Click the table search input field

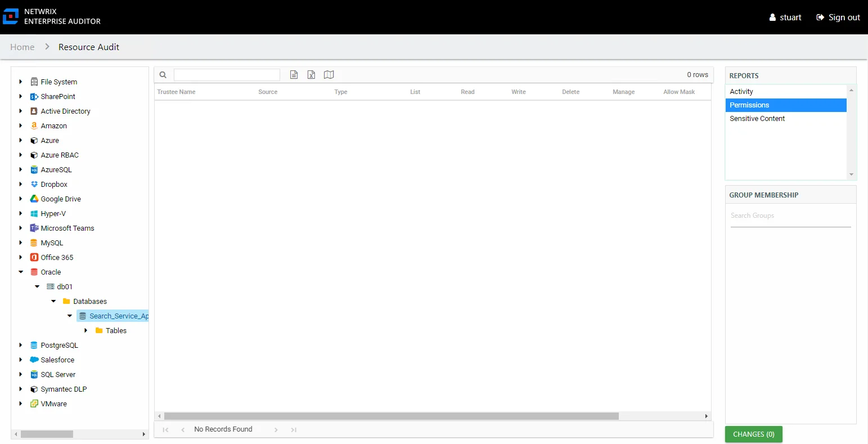(x=227, y=75)
